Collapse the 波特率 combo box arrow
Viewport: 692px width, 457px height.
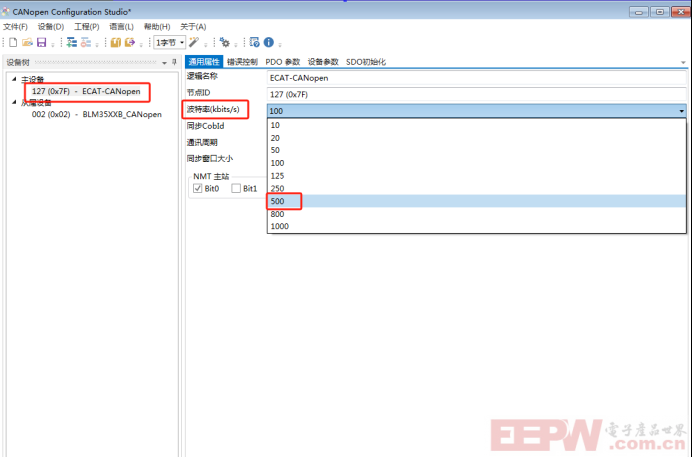tap(681, 111)
